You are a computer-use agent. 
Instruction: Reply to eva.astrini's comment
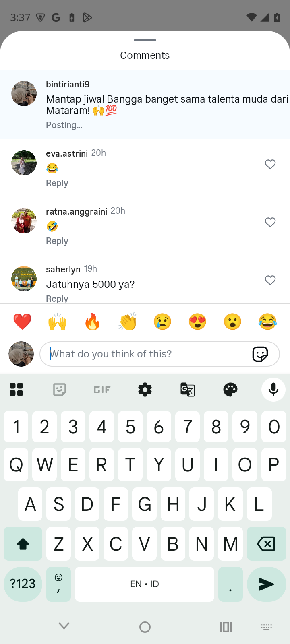point(57,183)
